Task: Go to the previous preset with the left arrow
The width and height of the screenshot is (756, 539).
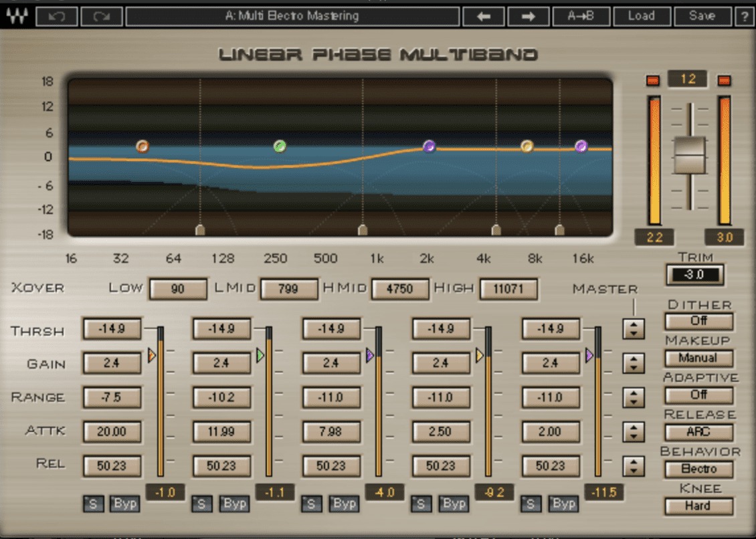Action: coord(484,17)
